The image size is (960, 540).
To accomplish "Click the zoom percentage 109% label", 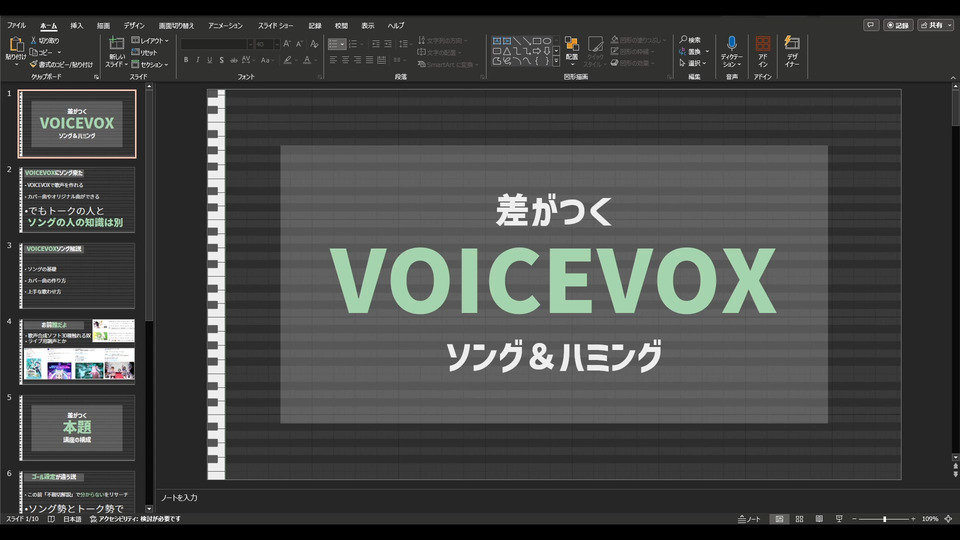I will tap(930, 519).
